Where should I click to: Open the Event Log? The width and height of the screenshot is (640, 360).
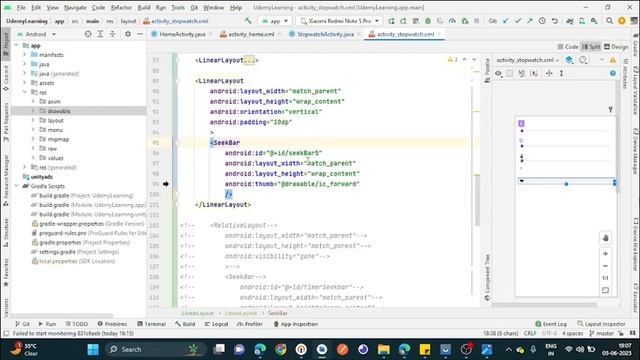551,324
